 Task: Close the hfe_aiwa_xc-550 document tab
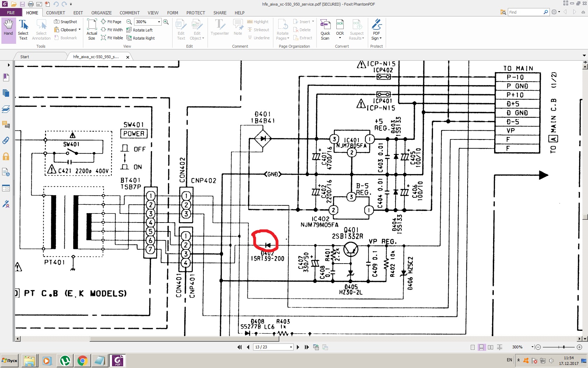128,57
